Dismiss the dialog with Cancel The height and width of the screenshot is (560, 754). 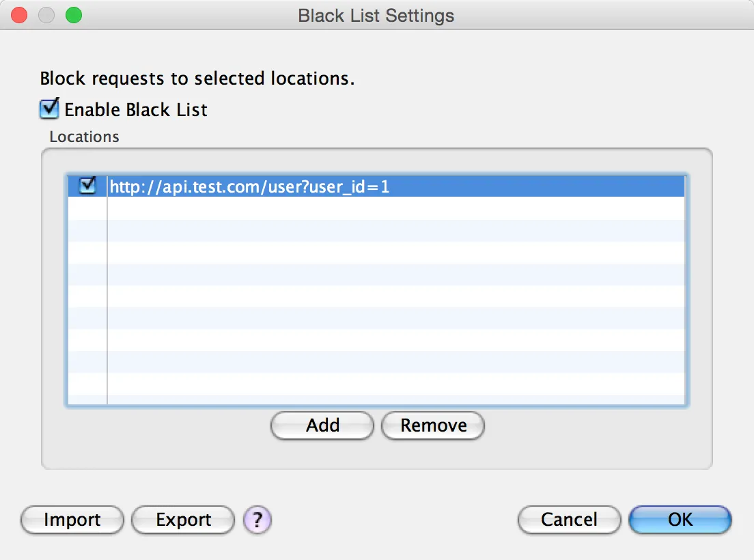(x=569, y=520)
